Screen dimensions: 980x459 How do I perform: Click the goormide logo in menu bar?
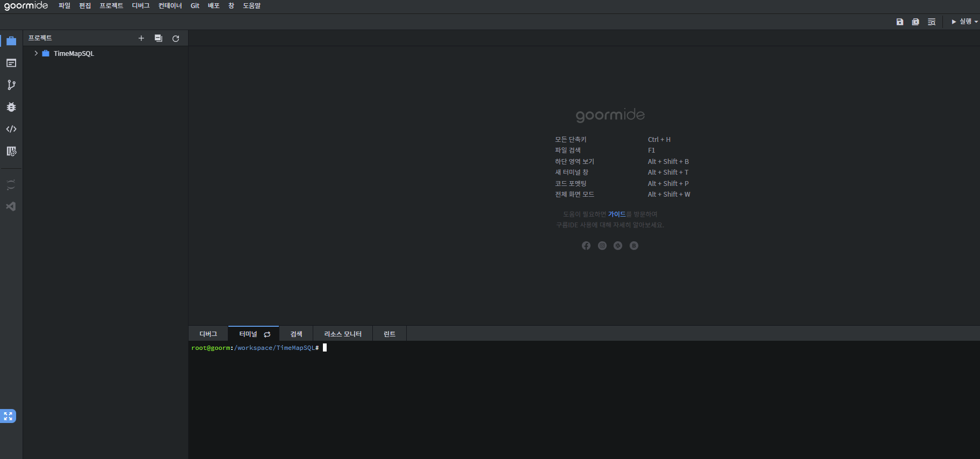(26, 6)
